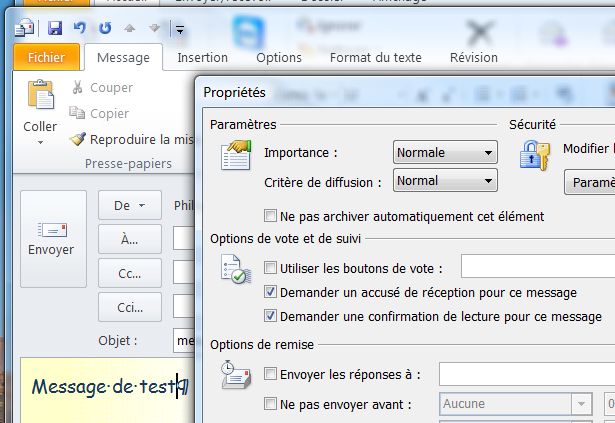This screenshot has height=423, width=615.
Task: Click the Copier command
Action: [100, 113]
